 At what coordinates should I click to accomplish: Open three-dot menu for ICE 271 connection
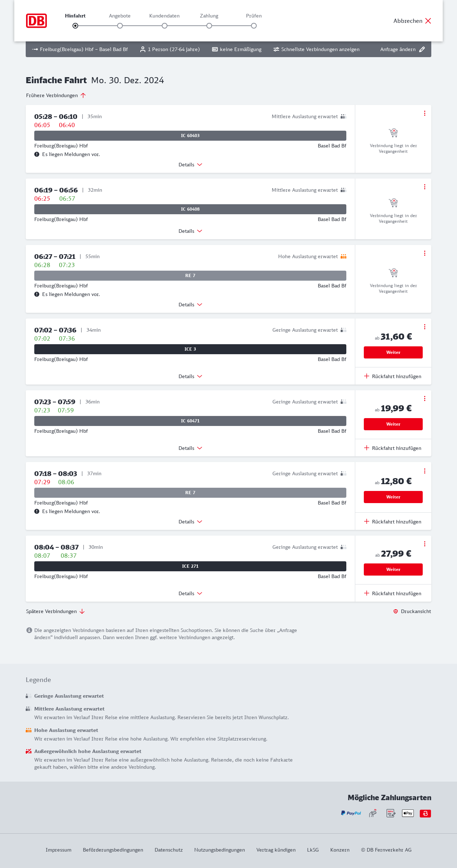[x=425, y=544]
